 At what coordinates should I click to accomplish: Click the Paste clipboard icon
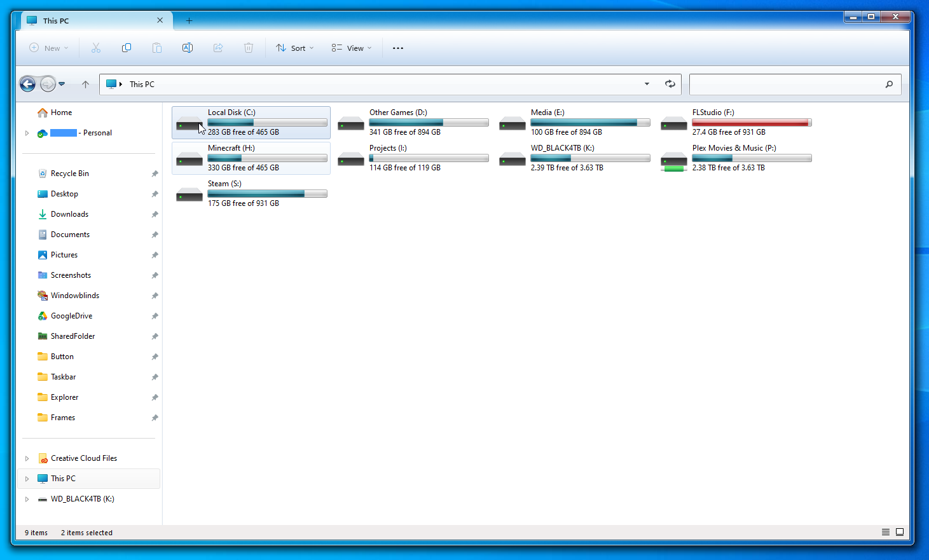(157, 48)
